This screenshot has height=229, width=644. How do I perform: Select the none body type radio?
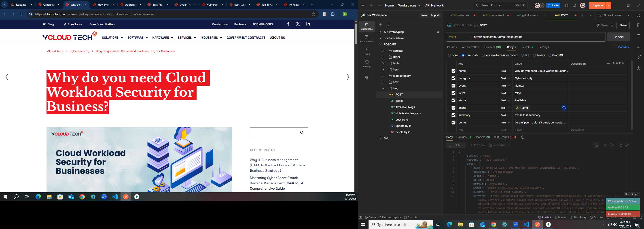(449, 55)
